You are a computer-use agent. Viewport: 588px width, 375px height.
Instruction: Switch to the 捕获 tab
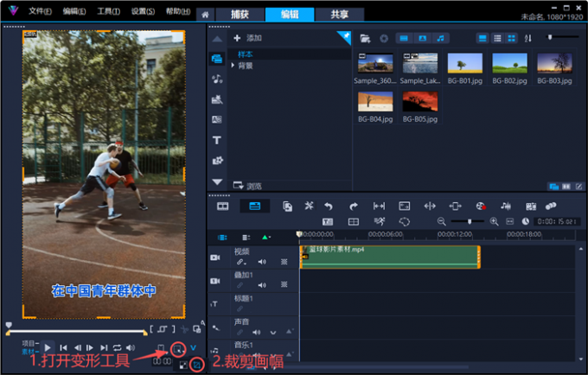coord(240,15)
